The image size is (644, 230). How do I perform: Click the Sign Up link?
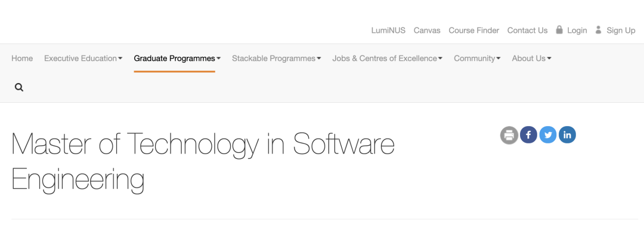coord(621,30)
